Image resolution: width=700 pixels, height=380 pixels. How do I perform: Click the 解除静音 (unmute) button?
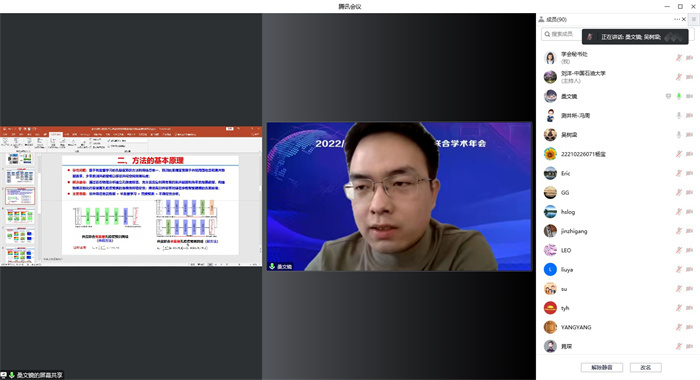click(601, 367)
